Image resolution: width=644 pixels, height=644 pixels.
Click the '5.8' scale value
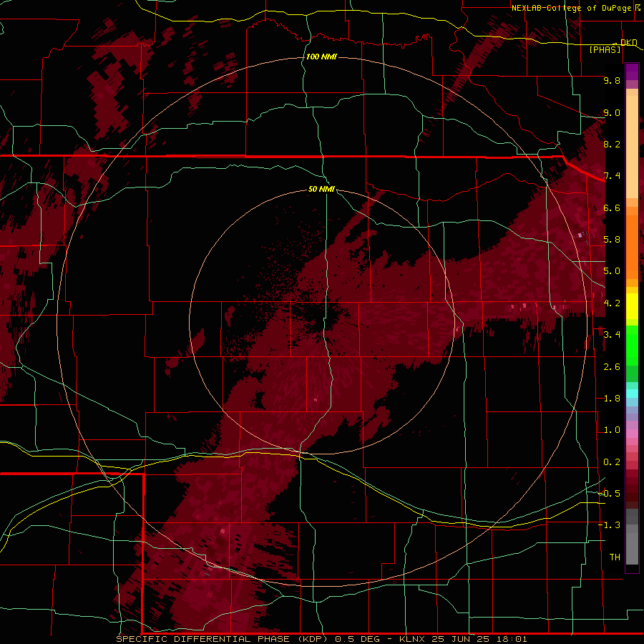612,240
